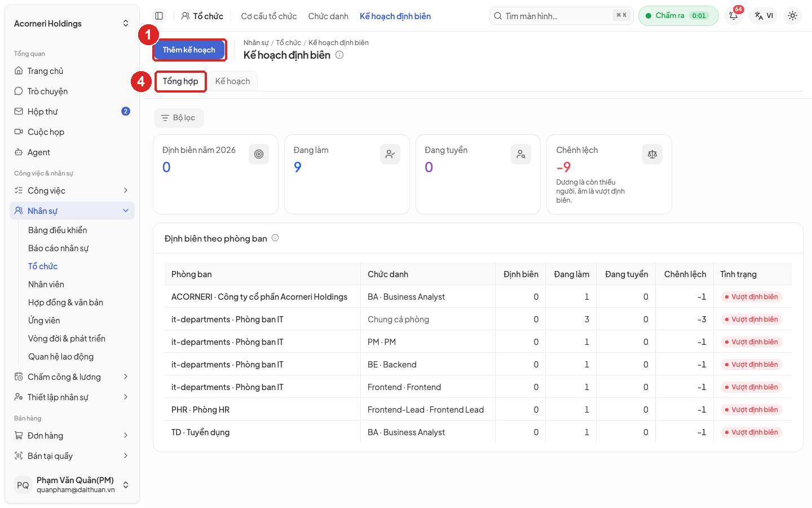Screen dimensions: 812x508
Task: Toggle the sidebar panel icon
Action: click(159, 16)
